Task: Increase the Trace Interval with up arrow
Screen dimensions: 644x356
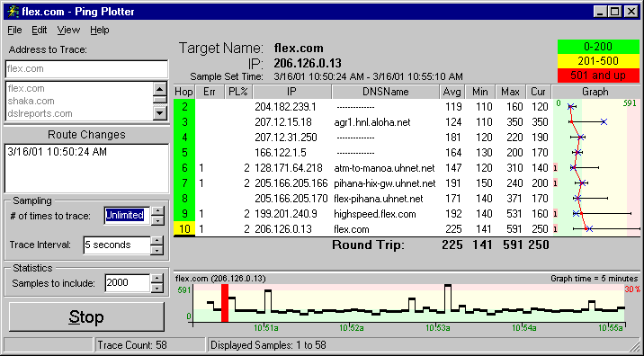Action: pyautogui.click(x=157, y=241)
